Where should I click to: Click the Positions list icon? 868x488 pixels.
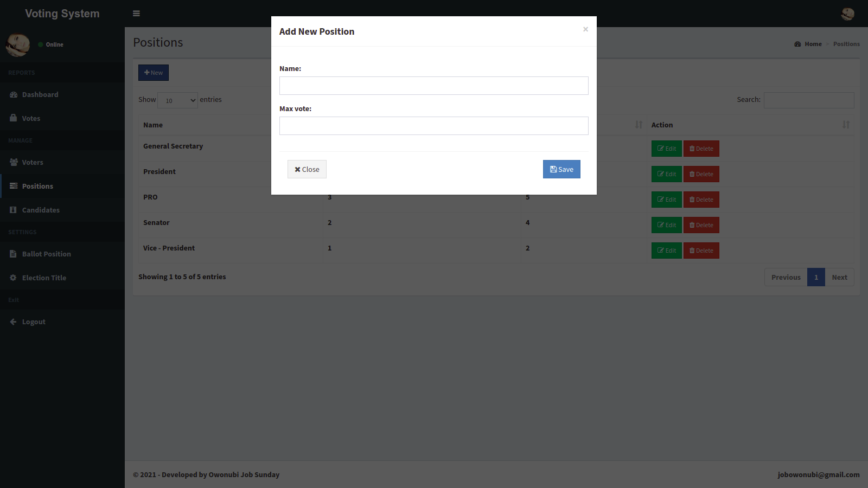[14, 186]
